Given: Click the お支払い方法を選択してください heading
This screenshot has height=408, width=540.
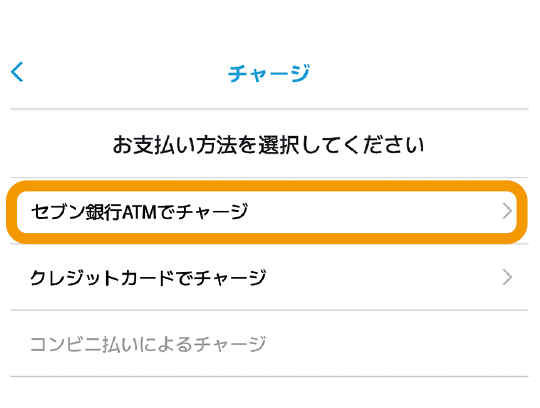Looking at the screenshot, I should (269, 145).
